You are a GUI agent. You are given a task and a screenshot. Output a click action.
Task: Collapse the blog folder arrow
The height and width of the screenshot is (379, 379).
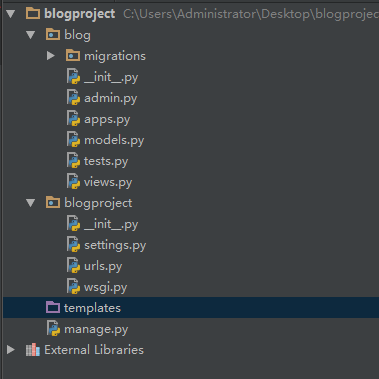[x=31, y=35]
